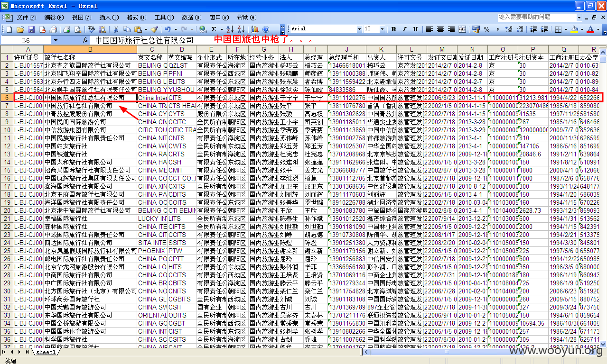Screen dimensions: 607x364
Task: Switch to the sheet1 tab
Action: (x=46, y=352)
